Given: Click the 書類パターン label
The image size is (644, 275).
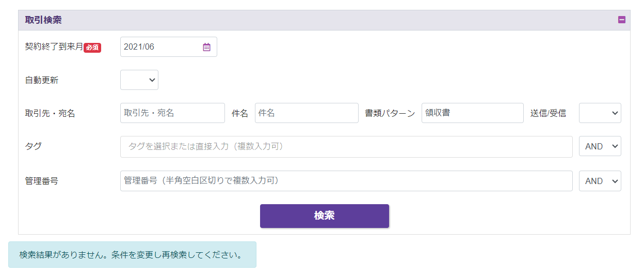Looking at the screenshot, I should (390, 114).
